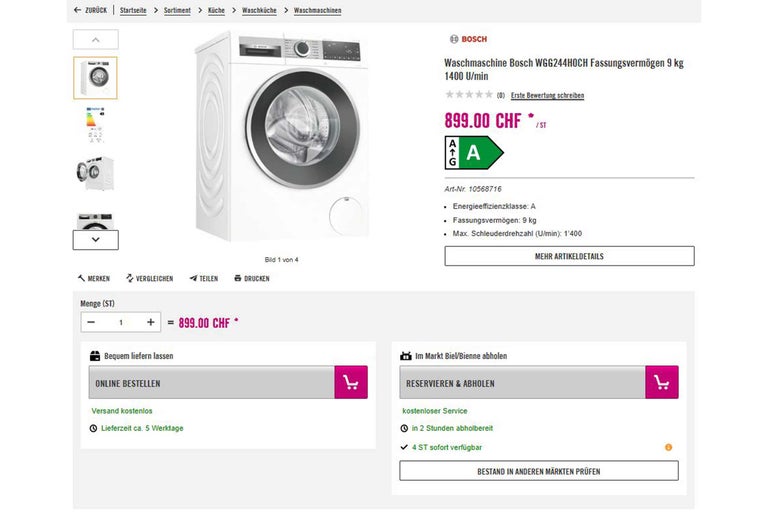
Task: Decrease quantity with the minus button
Action: pyautogui.click(x=91, y=322)
